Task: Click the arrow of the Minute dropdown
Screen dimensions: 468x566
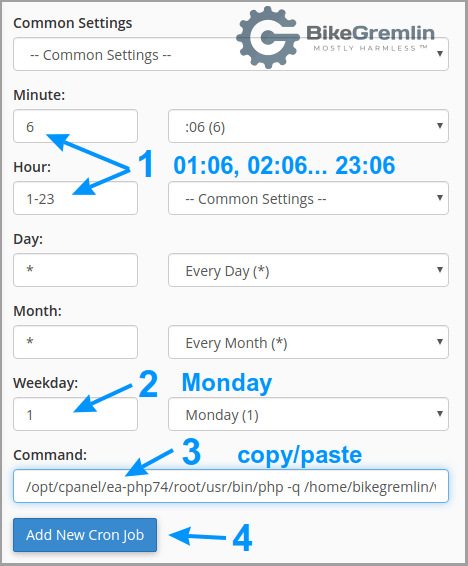Action: click(x=439, y=126)
